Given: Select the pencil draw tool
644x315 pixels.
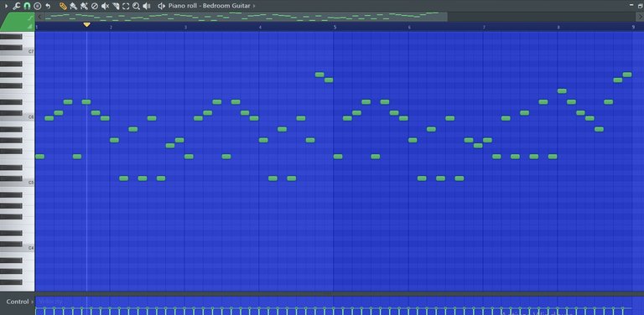Looking at the screenshot, I should [63, 6].
